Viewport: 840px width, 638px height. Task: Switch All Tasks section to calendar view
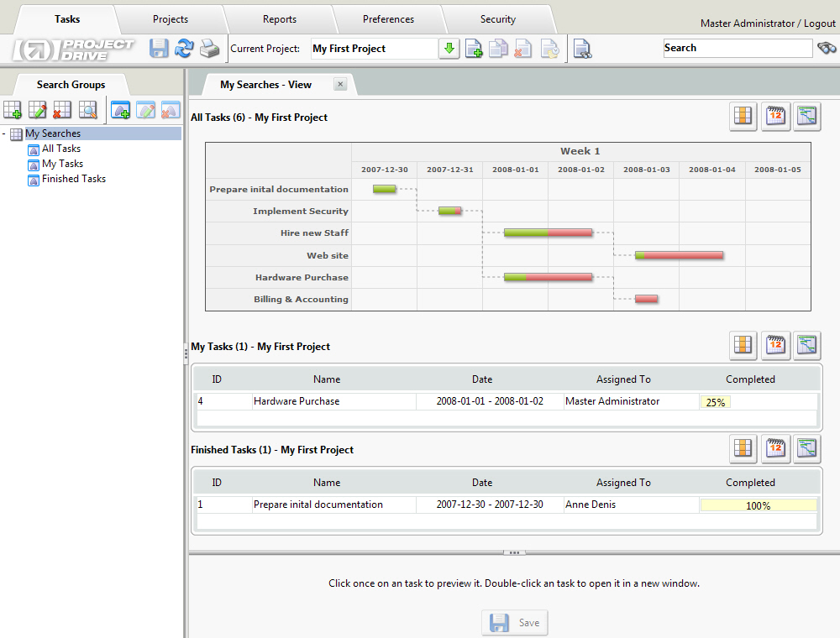(x=775, y=116)
